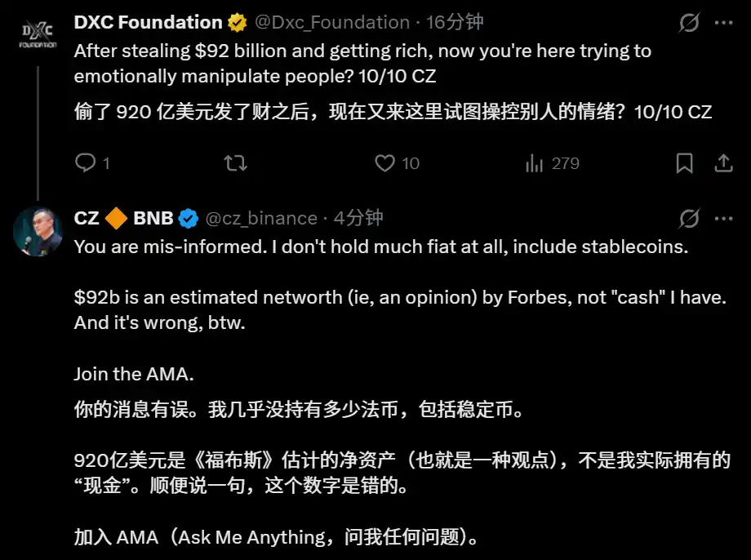Like the DXC Foundation post
Image resolution: width=751 pixels, height=560 pixels.
tap(385, 163)
